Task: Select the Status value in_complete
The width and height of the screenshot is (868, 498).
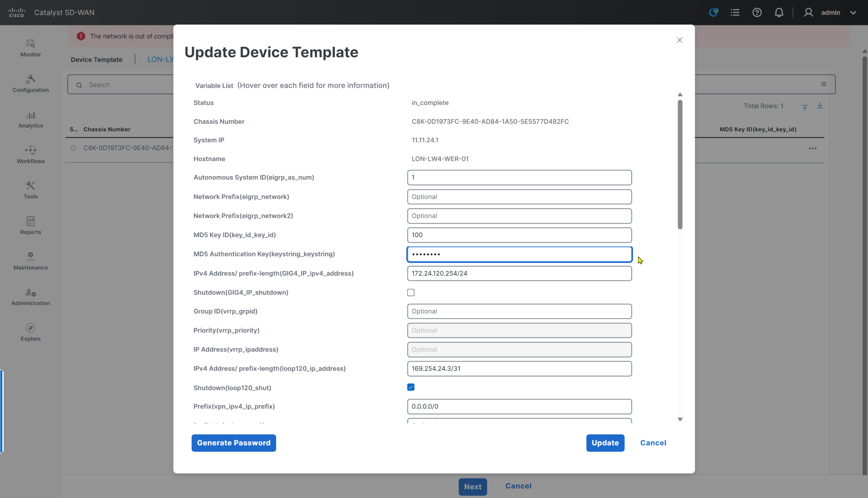Action: [430, 103]
